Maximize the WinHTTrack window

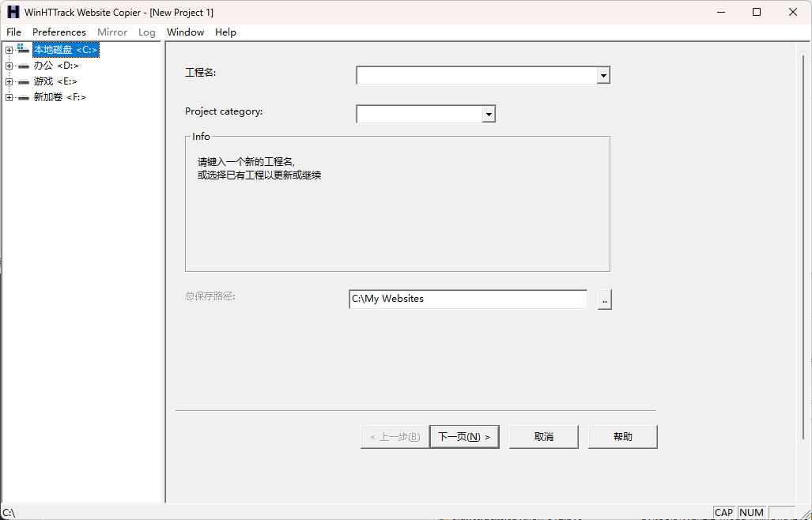[x=757, y=12]
